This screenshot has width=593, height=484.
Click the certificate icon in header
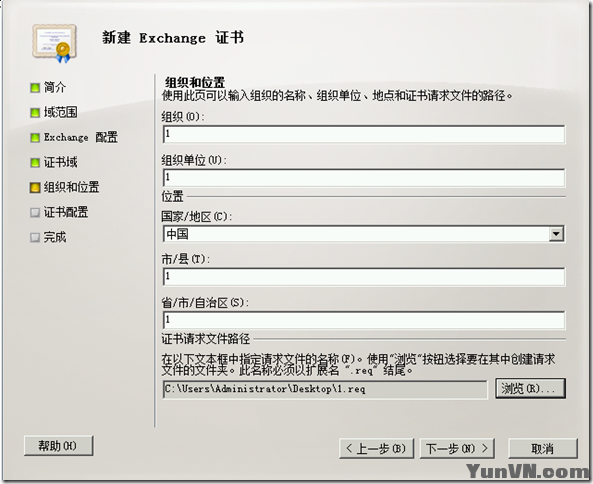[x=54, y=43]
